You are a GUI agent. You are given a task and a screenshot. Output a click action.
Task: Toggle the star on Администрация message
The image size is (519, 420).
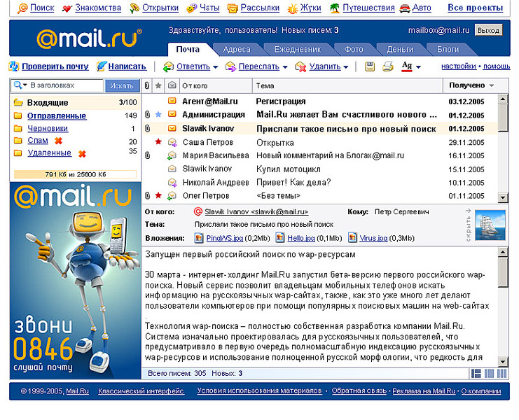pyautogui.click(x=158, y=115)
